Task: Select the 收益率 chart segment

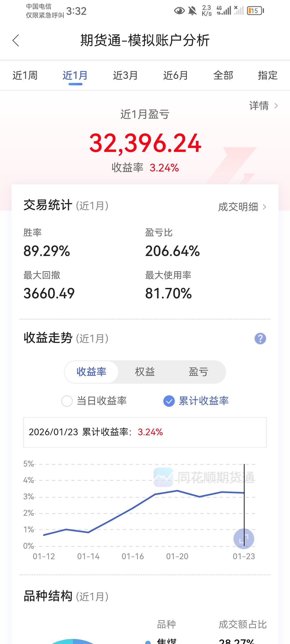Action: tap(91, 372)
